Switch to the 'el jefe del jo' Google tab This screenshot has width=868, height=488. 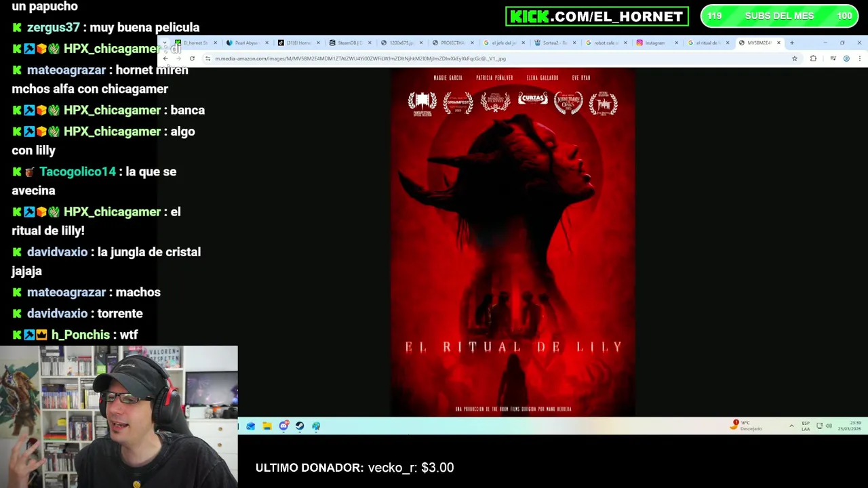pos(503,43)
